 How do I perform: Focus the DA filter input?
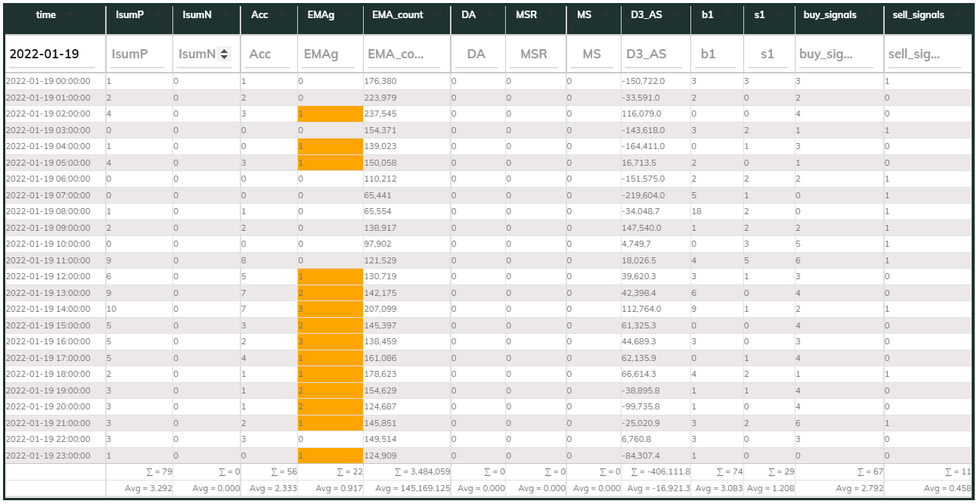click(x=476, y=54)
